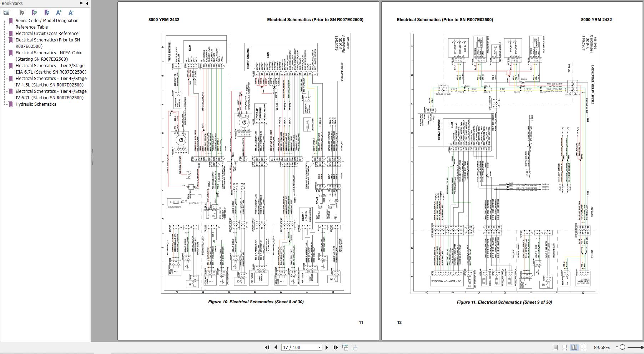The height and width of the screenshot is (354, 644).
Task: Open the Hydraulic Schematics bookmark
Action: (x=36, y=104)
